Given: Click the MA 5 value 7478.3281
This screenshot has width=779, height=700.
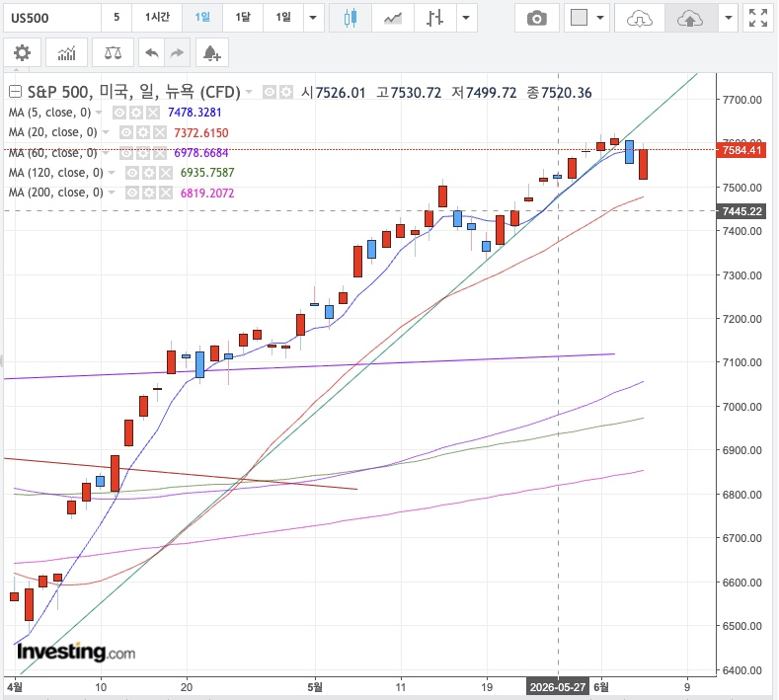Looking at the screenshot, I should [x=195, y=113].
